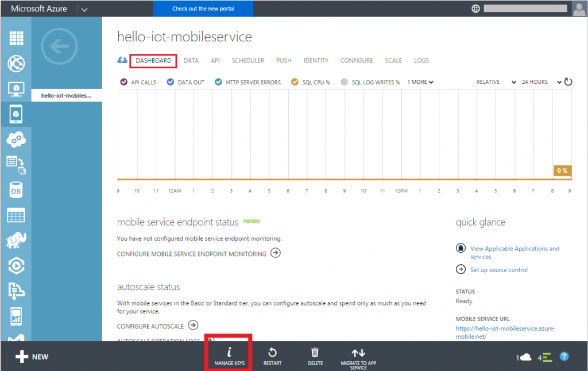Toggle the HTTP SERVER ERRORS metric

[247, 82]
